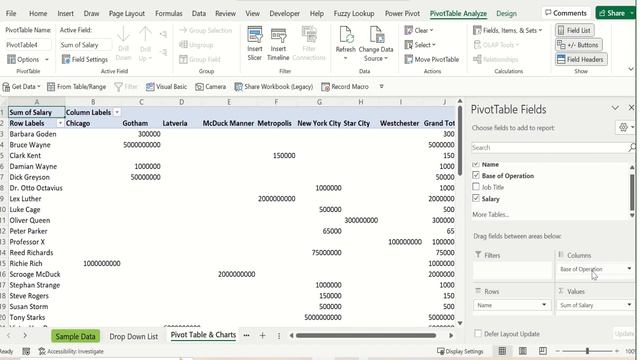Open the File menu
Screen dimensions: 640x360
pyautogui.click(x=11, y=13)
